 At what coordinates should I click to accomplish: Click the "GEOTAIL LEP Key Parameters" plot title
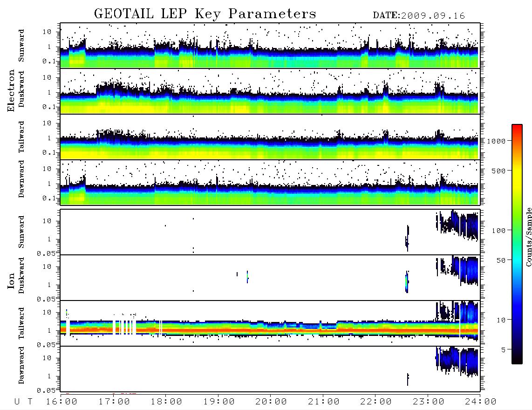tap(205, 14)
